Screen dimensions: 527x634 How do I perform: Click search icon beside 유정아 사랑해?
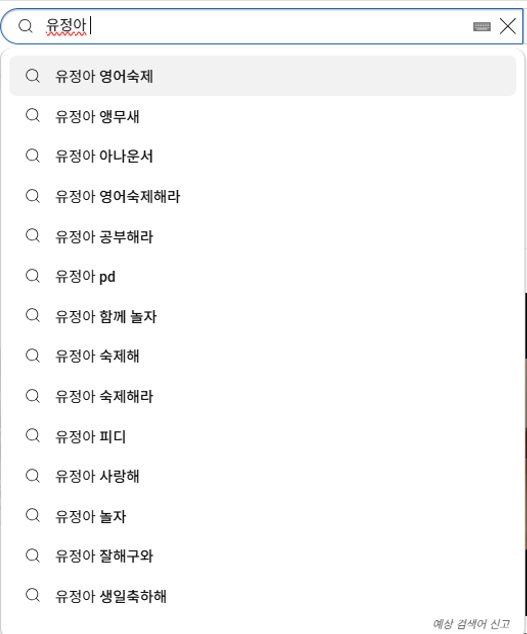[x=33, y=476]
